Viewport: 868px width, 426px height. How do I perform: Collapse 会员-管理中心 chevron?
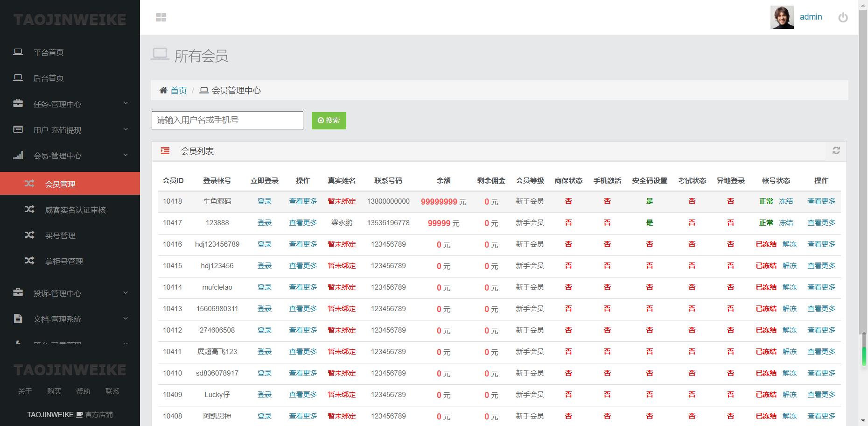pyautogui.click(x=126, y=155)
